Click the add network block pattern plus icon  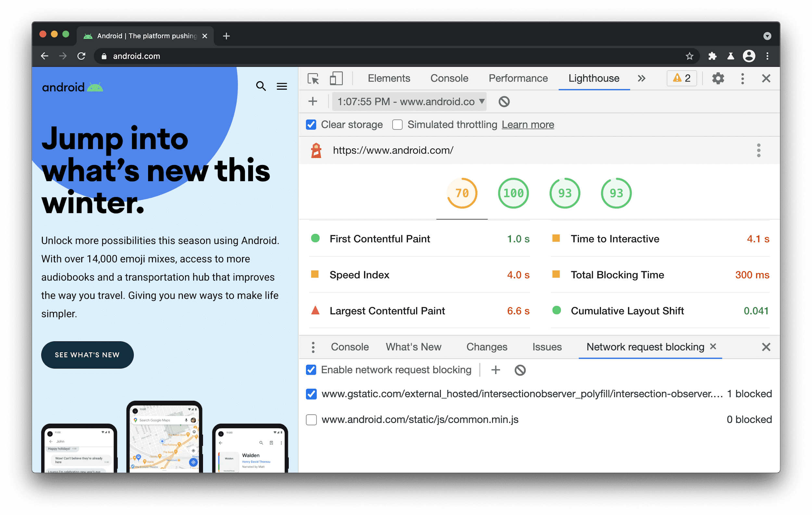[x=496, y=371]
